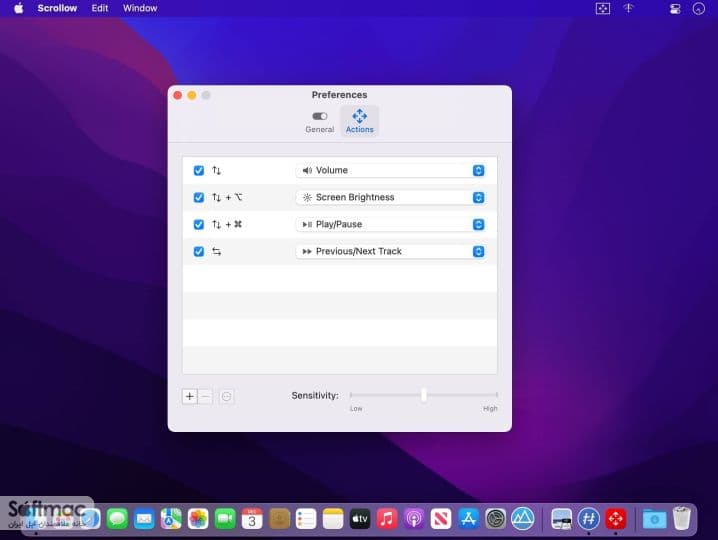Open Music app from the Dock
Viewport: 718px width, 540px height.
386,519
